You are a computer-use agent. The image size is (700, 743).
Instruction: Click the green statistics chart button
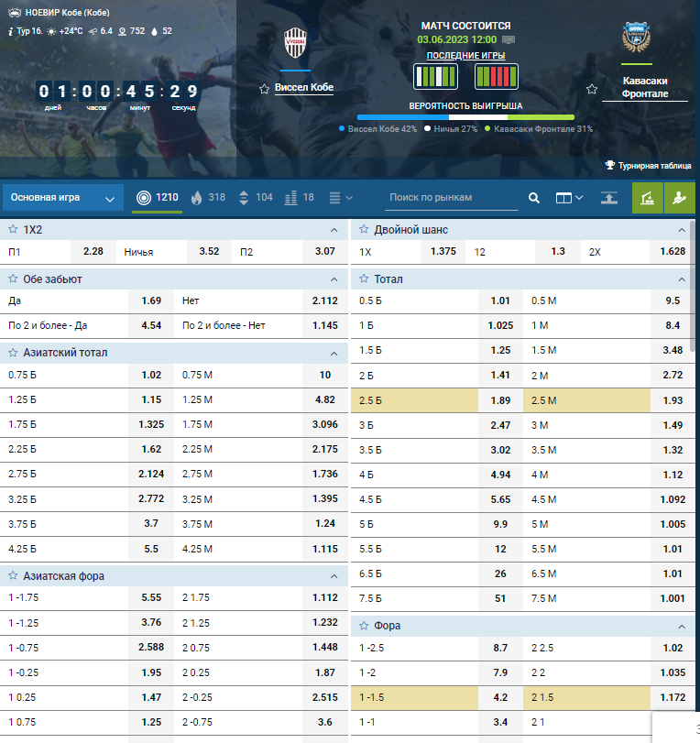click(x=648, y=198)
